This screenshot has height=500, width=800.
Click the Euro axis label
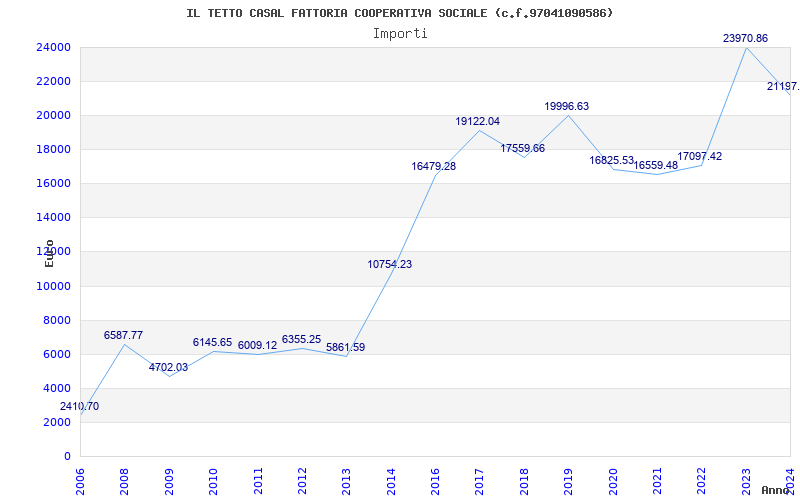click(x=49, y=253)
